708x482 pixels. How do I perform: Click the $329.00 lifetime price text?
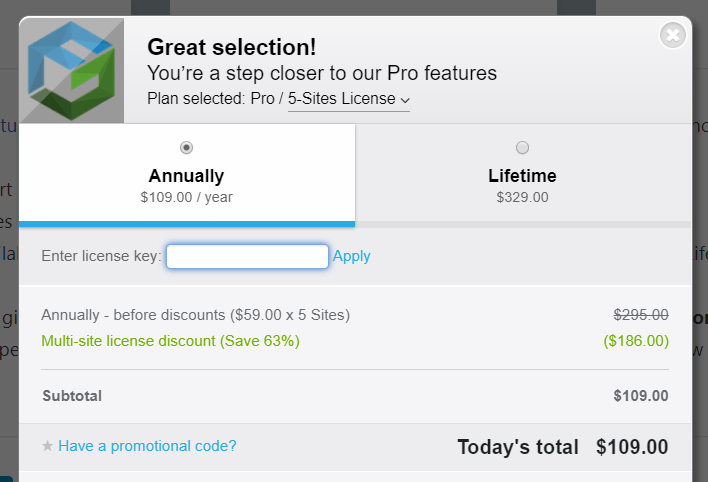pyautogui.click(x=522, y=197)
